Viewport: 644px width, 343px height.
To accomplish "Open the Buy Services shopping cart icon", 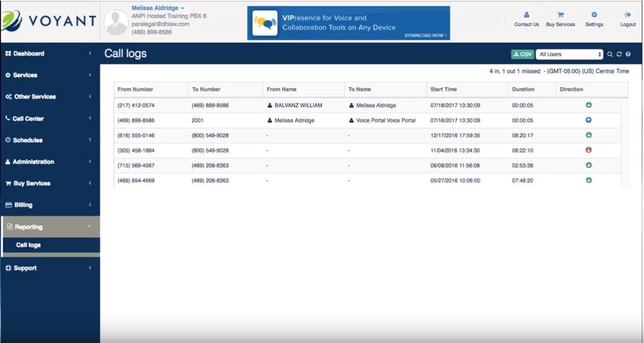I will click(560, 19).
